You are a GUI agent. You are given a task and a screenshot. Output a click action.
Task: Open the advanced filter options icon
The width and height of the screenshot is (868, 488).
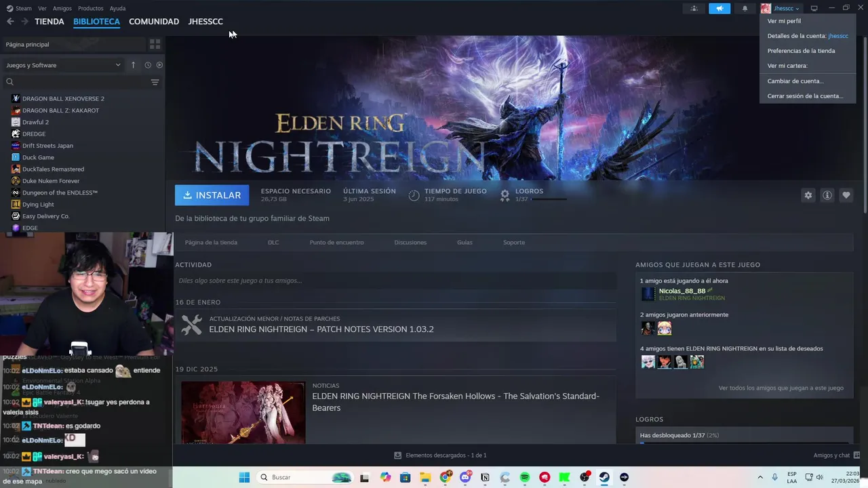(x=155, y=82)
